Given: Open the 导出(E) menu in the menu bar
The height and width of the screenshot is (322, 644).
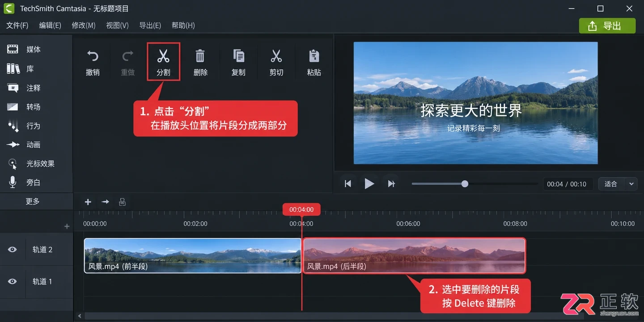Looking at the screenshot, I should [x=150, y=25].
